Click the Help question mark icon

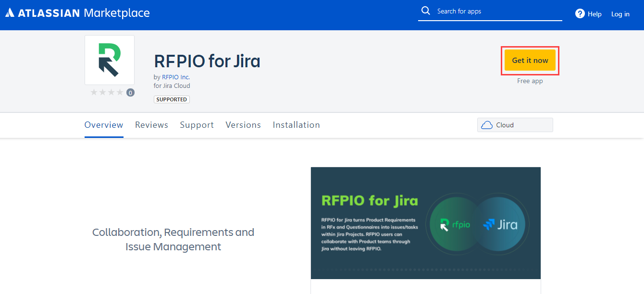pos(580,14)
